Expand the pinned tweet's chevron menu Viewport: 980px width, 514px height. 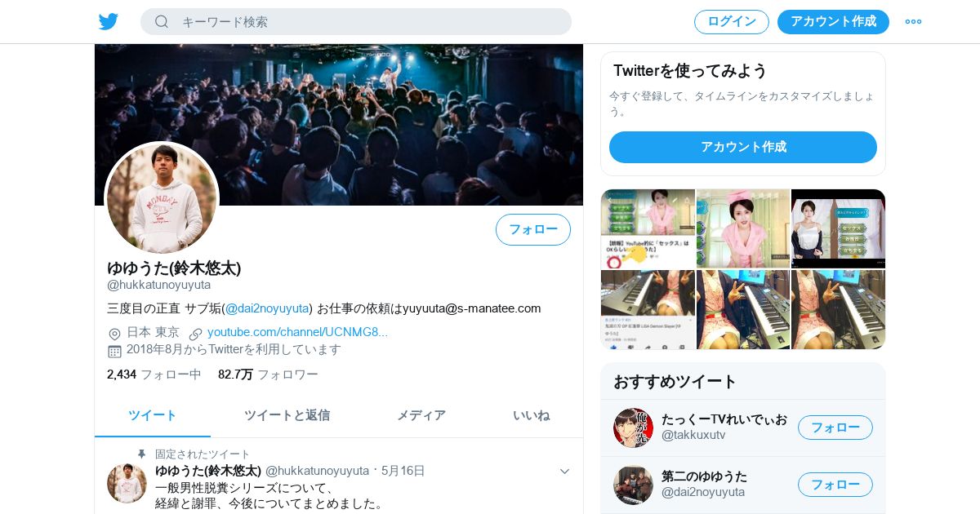pyautogui.click(x=564, y=471)
